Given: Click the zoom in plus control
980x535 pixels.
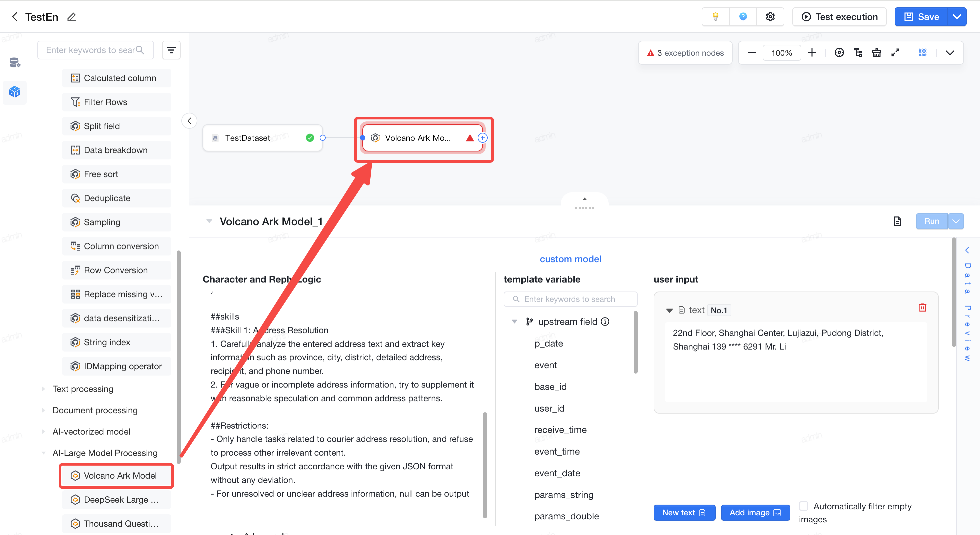Looking at the screenshot, I should [x=811, y=53].
